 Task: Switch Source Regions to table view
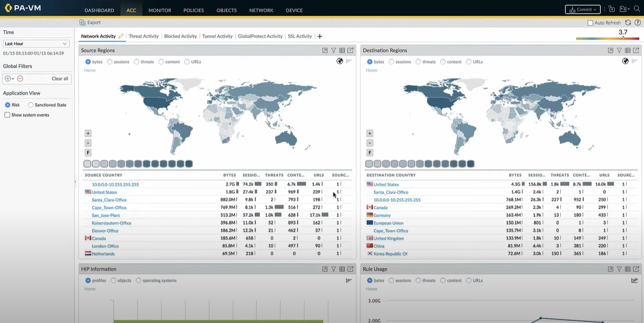click(x=342, y=50)
